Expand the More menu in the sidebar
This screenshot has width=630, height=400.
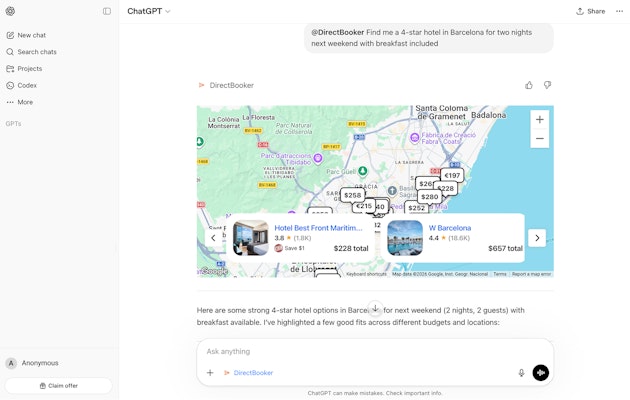(x=20, y=102)
